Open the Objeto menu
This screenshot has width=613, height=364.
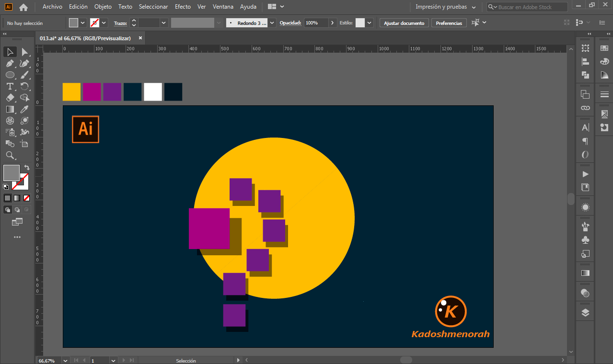[103, 7]
